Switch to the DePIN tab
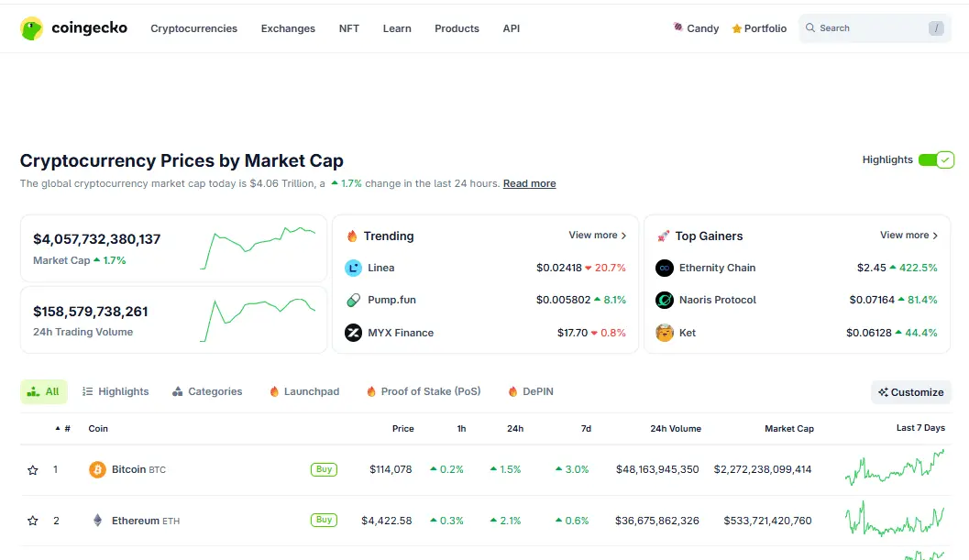The image size is (969, 560). point(531,391)
